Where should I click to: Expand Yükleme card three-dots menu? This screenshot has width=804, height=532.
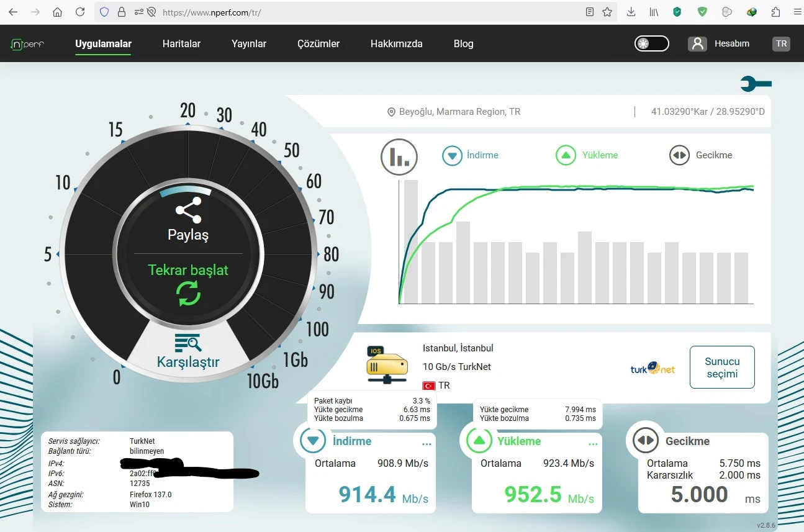pos(593,444)
